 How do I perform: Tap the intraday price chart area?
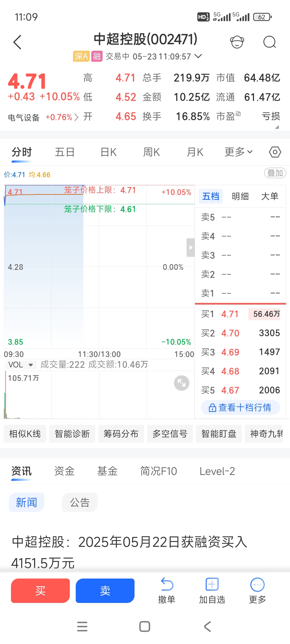pyautogui.click(x=99, y=267)
